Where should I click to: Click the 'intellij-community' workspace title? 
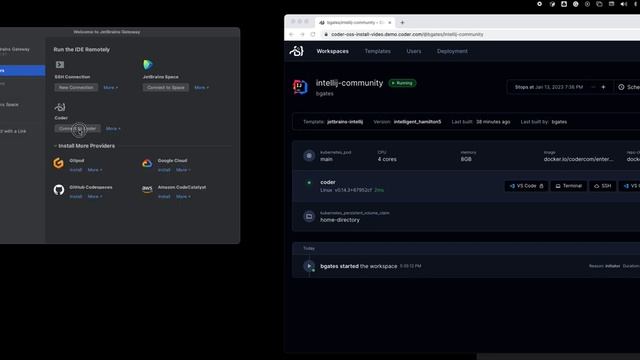[x=349, y=83]
